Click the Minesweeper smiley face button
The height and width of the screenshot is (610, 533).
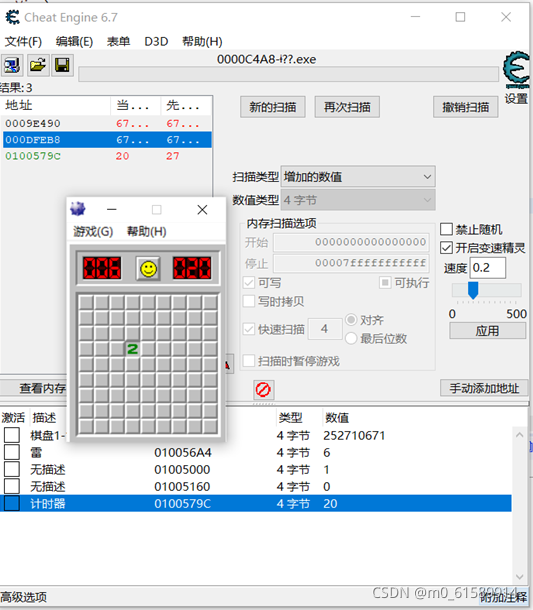click(x=148, y=268)
